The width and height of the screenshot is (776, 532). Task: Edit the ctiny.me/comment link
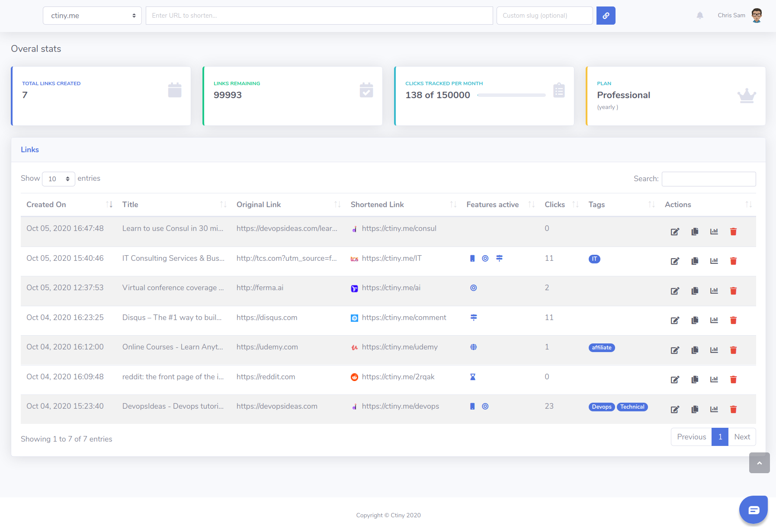tap(675, 320)
